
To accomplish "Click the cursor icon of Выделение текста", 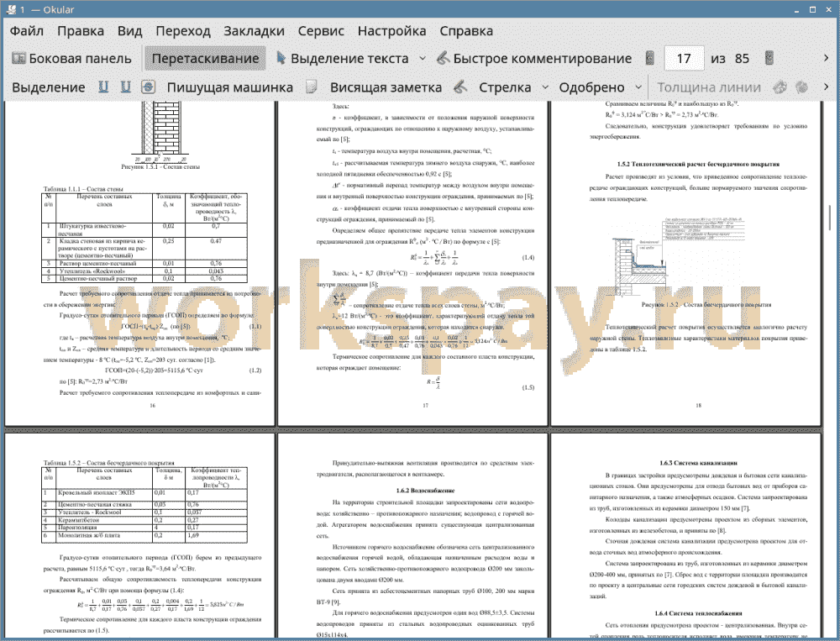I will tap(281, 58).
